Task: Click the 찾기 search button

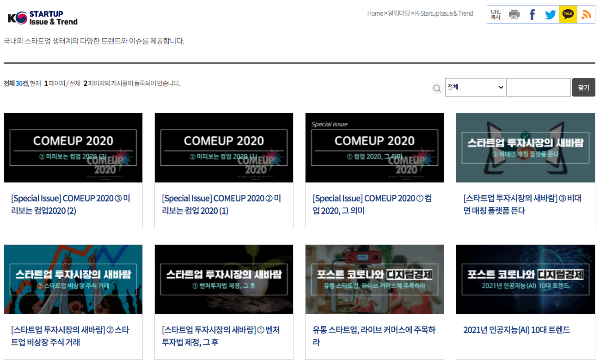Action: (x=584, y=87)
